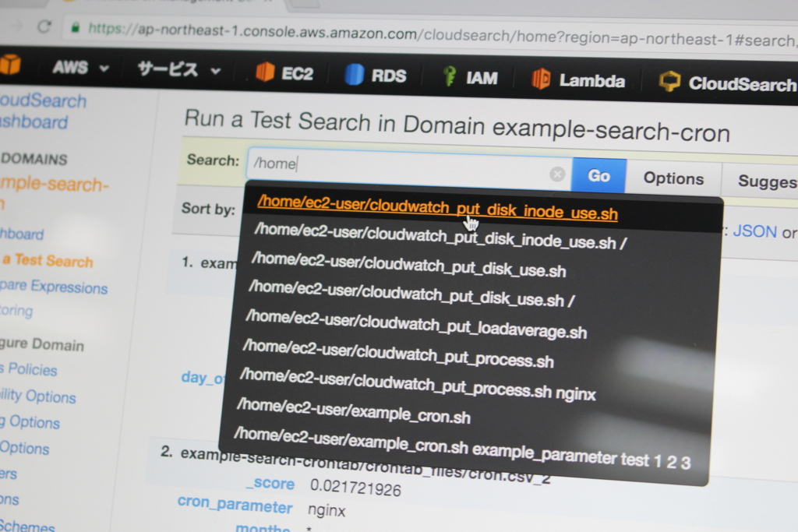The width and height of the screenshot is (798, 532).
Task: Open Availability Options sidebar link
Action: pos(37,395)
